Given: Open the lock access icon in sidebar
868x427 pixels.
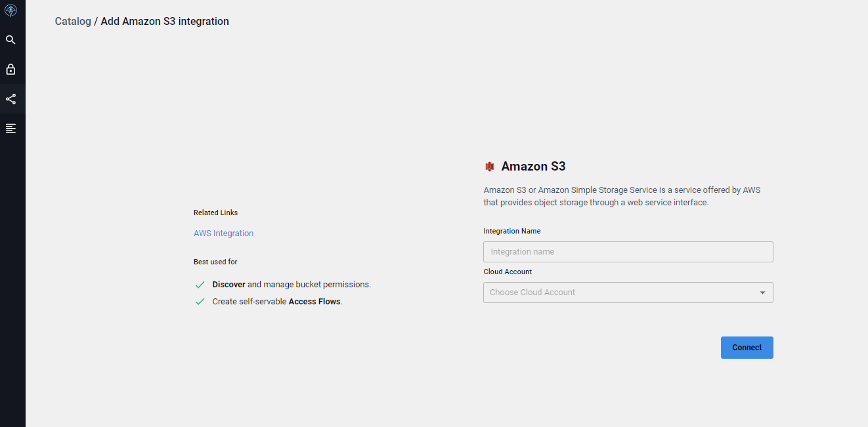Looking at the screenshot, I should 11,70.
